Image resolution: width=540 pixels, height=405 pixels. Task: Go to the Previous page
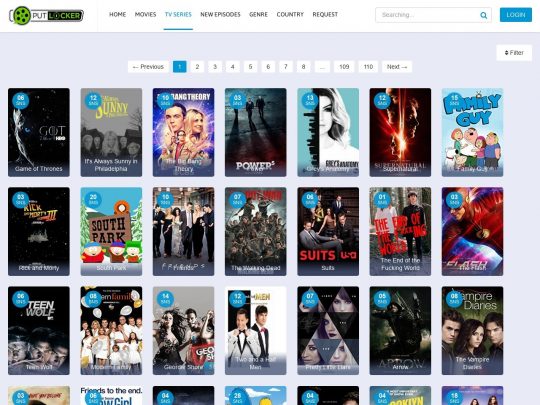click(148, 67)
